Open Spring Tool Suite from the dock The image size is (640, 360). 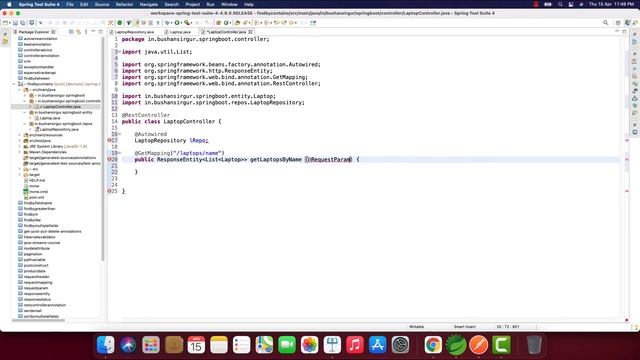click(x=456, y=345)
